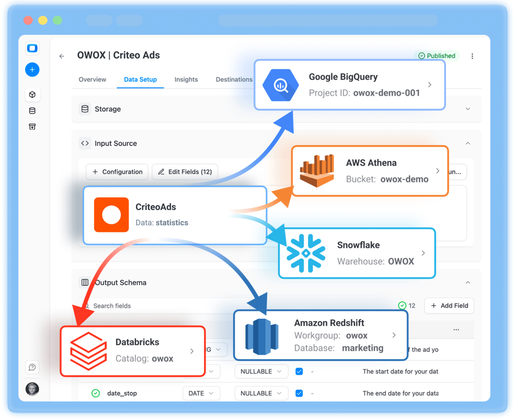Toggle checkbox in the start date row

[299, 371]
